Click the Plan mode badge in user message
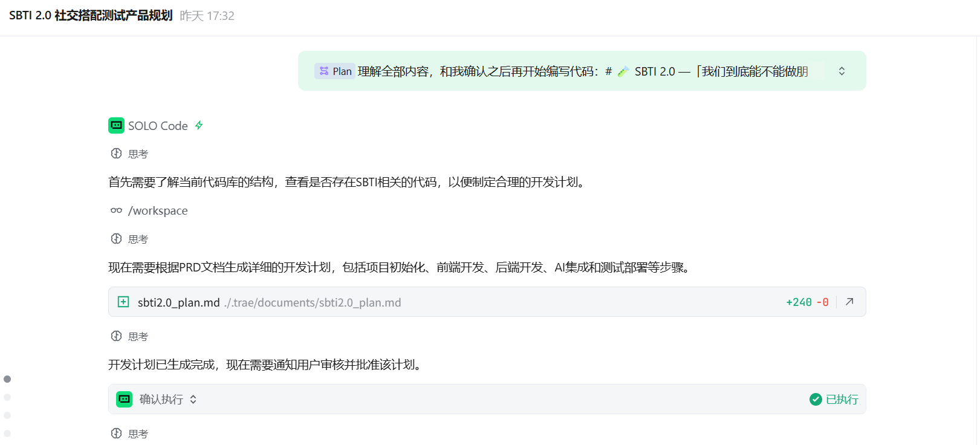The width and height of the screenshot is (980, 445). coord(334,71)
